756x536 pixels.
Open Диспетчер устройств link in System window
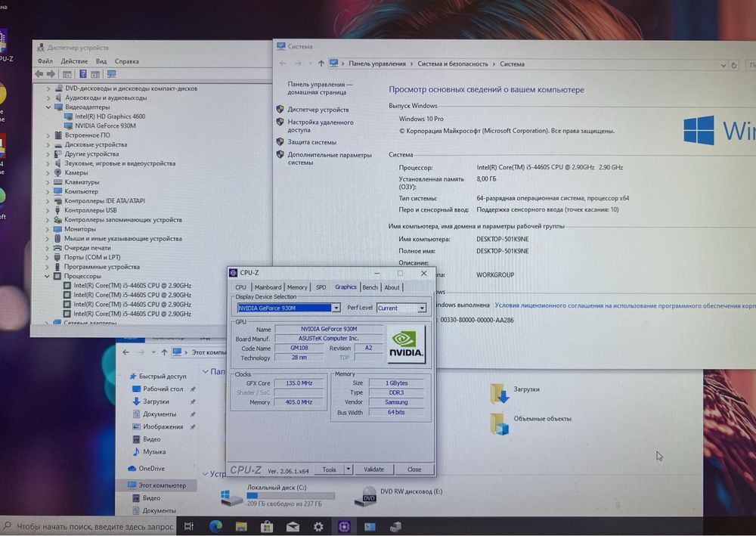318,110
